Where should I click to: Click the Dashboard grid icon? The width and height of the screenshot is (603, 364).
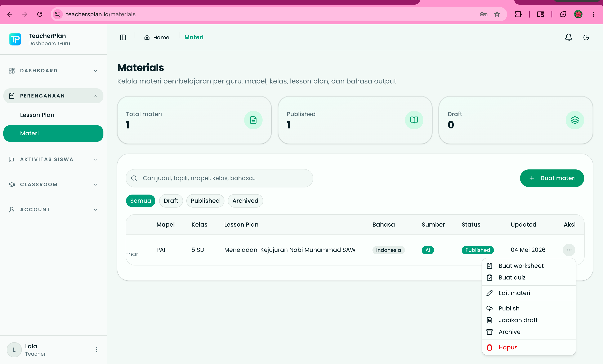pos(12,71)
